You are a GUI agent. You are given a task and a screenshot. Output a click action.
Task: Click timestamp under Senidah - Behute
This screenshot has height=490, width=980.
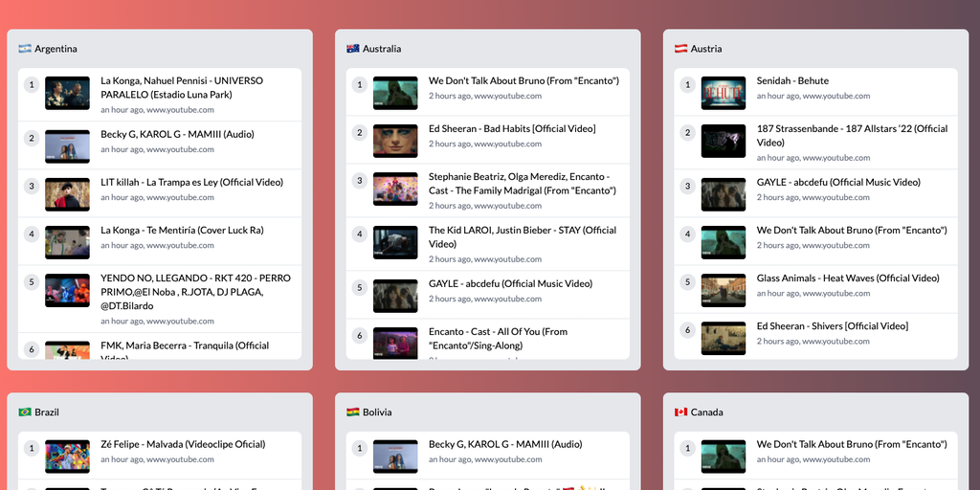tap(813, 96)
